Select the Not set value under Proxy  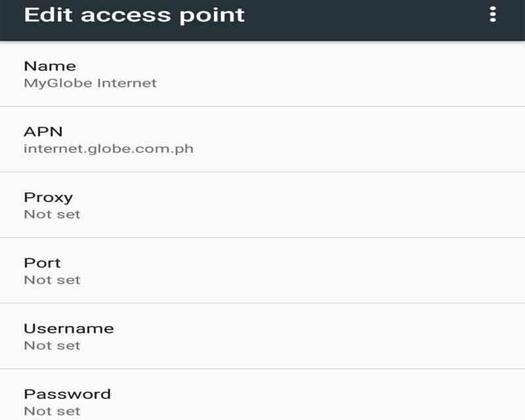point(52,215)
